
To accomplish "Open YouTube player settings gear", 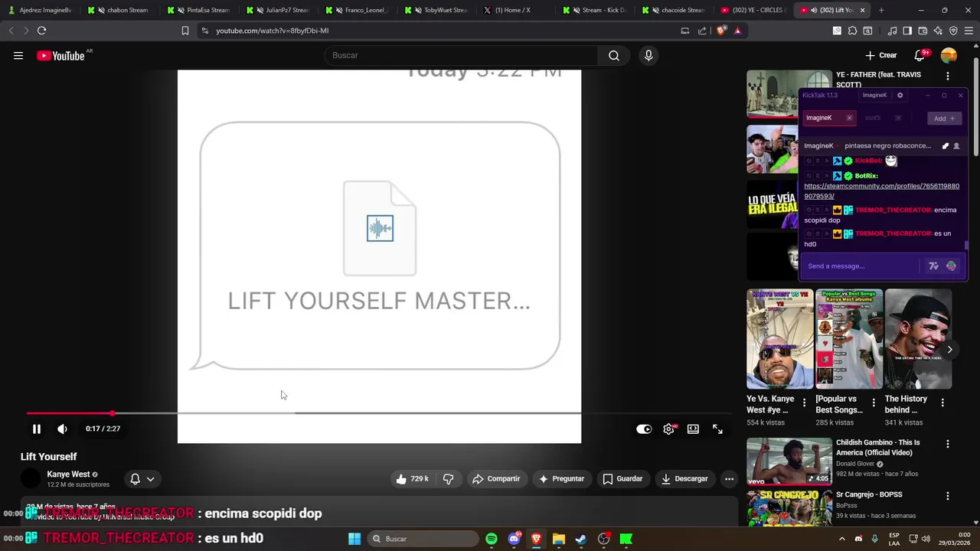I will 668,429.
